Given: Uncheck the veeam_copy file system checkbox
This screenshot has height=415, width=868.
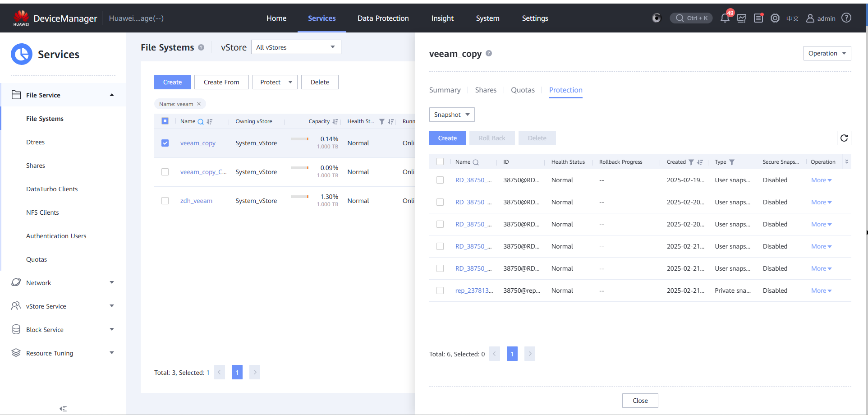Looking at the screenshot, I should [x=165, y=143].
